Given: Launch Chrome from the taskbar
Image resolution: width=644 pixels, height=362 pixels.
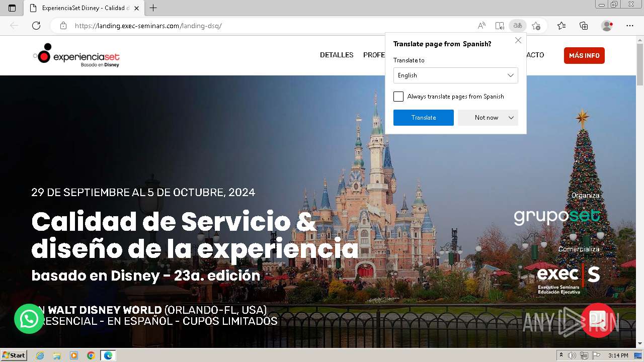Looking at the screenshot, I should [x=91, y=355].
